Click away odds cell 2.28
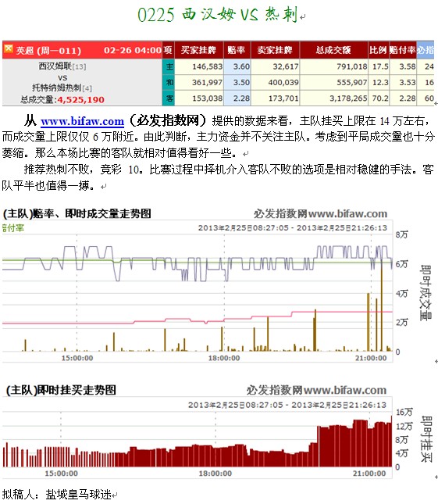The width and height of the screenshot is (438, 504). (241, 98)
